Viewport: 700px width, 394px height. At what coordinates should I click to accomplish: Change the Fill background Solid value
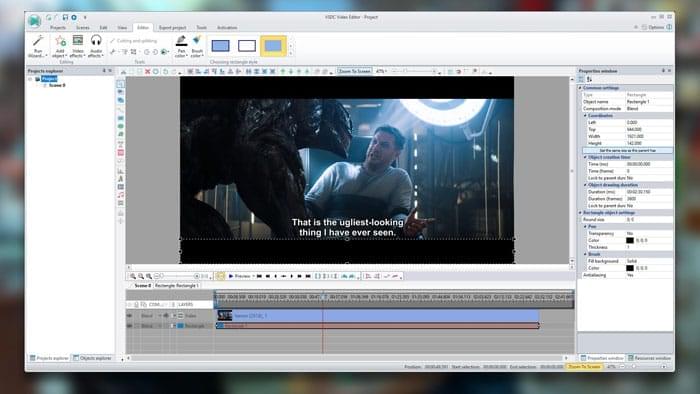pyautogui.click(x=649, y=261)
